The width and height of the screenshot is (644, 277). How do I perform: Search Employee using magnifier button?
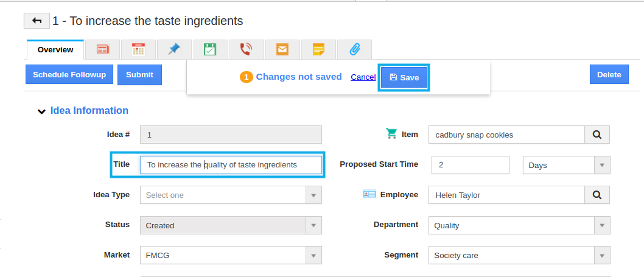pyautogui.click(x=597, y=195)
